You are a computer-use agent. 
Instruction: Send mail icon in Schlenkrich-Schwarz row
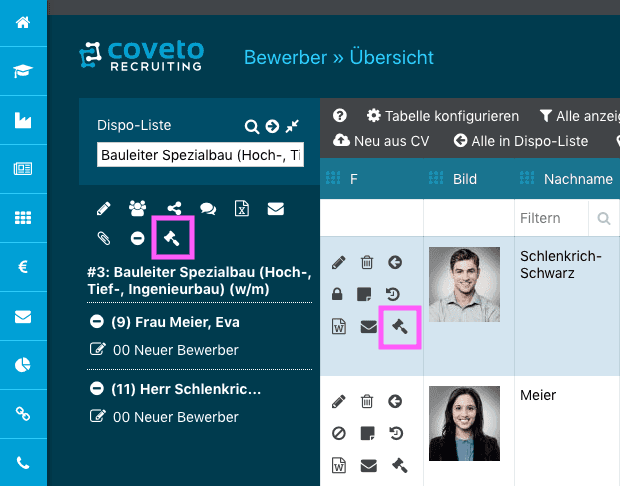click(x=369, y=327)
